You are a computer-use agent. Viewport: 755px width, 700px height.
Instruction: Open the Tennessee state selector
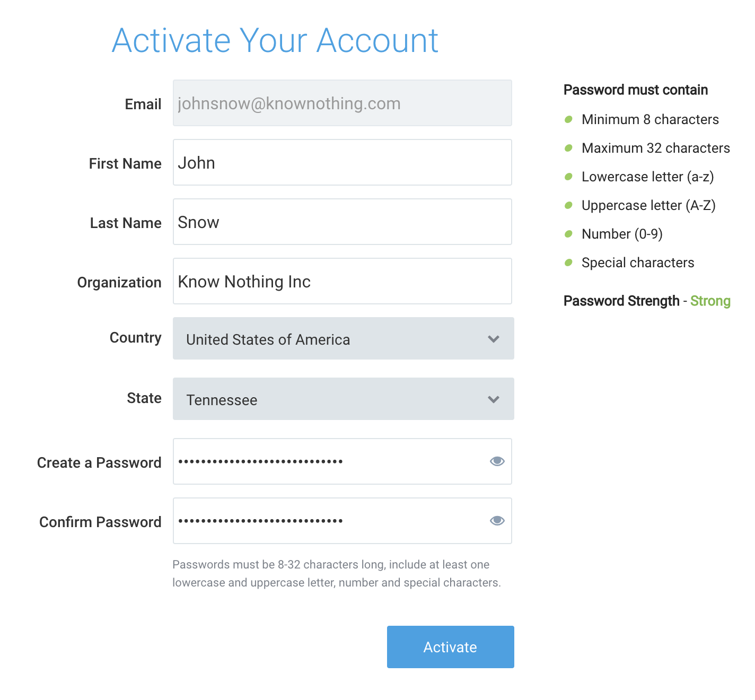pyautogui.click(x=344, y=399)
